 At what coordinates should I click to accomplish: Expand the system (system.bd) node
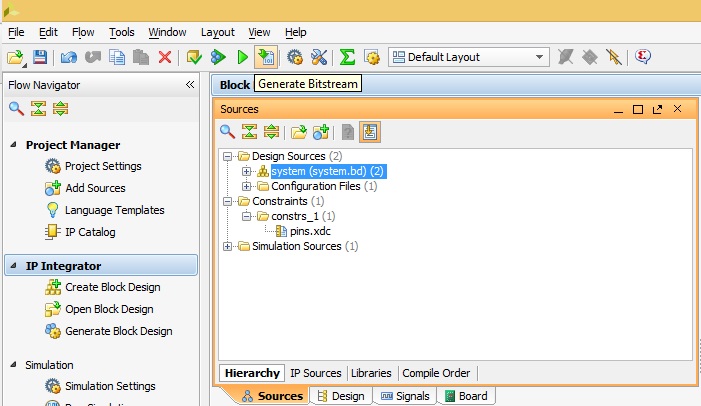[246, 171]
